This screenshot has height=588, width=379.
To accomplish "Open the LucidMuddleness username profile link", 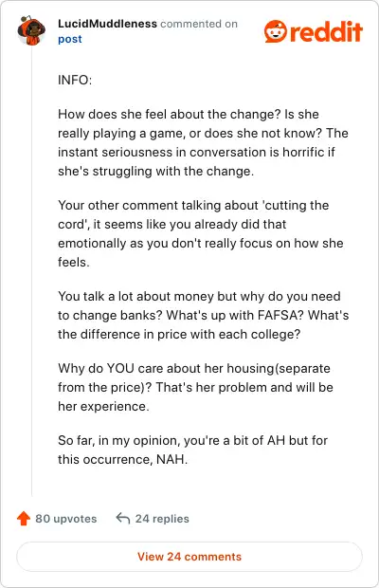I will tap(107, 24).
